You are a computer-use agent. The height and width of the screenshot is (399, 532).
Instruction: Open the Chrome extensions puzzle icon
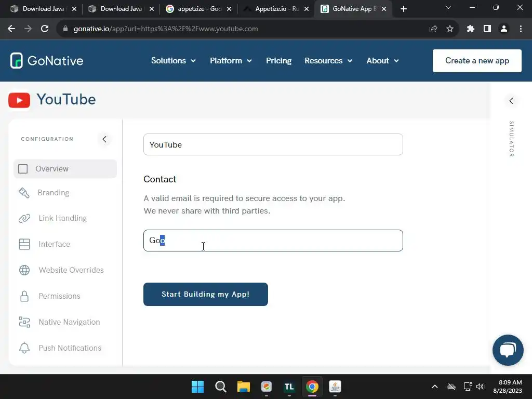470,29
